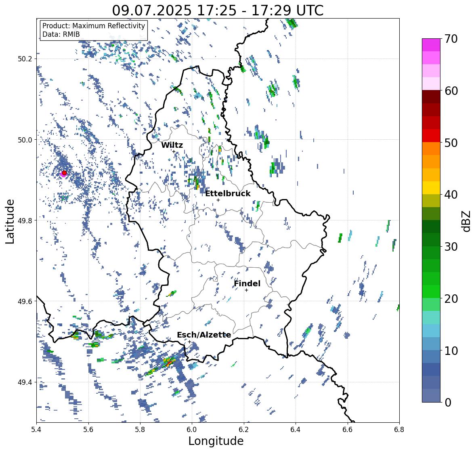Click the latitude tick label 50.2
Viewport: 476px width, 451px height.
tap(25, 59)
